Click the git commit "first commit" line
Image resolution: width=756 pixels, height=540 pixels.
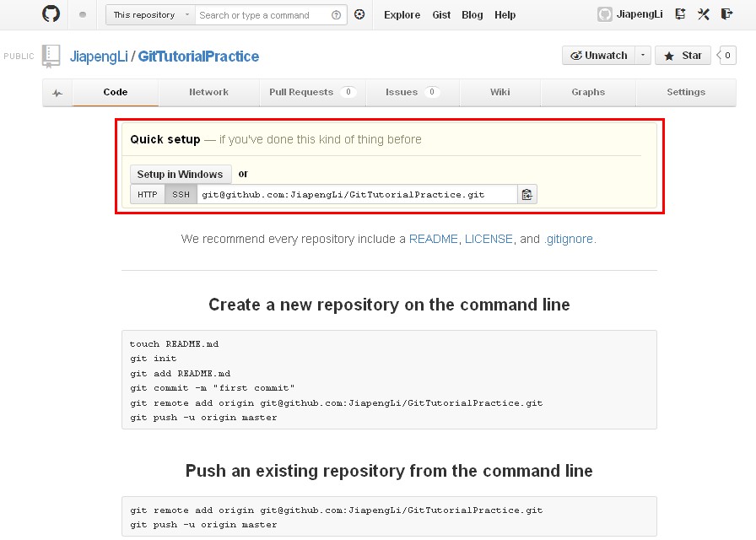coord(212,388)
